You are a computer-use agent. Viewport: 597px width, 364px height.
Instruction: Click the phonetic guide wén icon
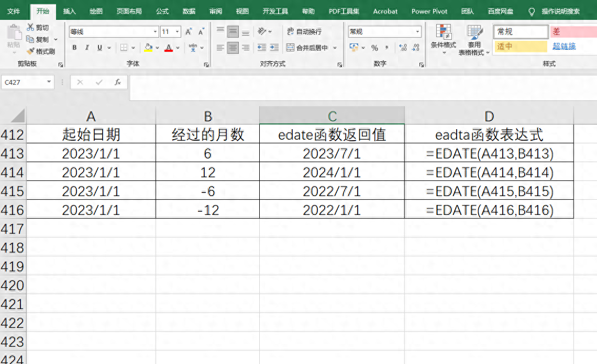[193, 48]
